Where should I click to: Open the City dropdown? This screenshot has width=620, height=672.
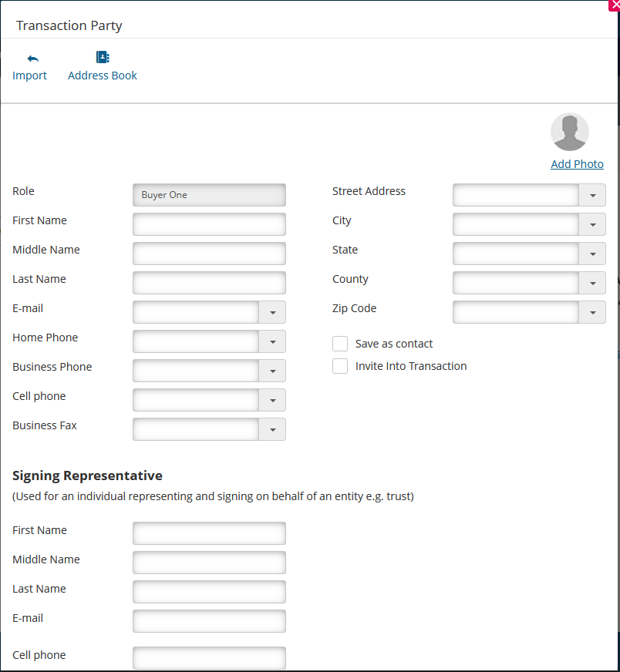click(593, 224)
